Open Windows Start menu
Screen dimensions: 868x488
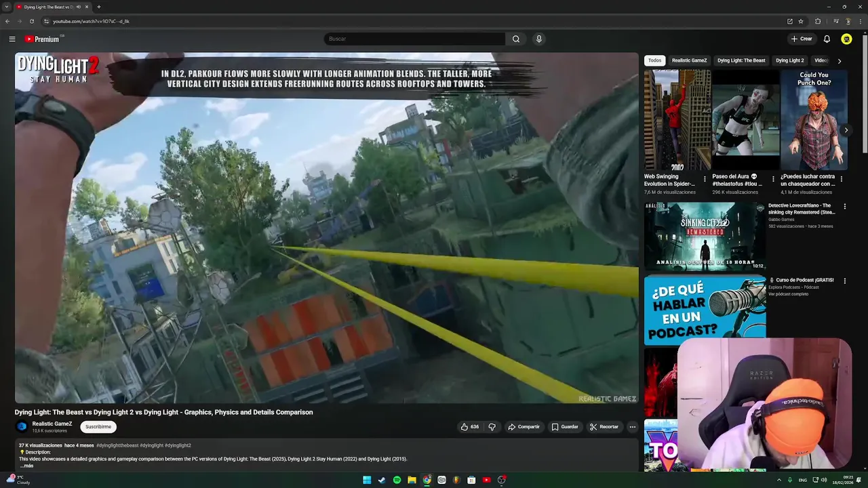[367, 480]
